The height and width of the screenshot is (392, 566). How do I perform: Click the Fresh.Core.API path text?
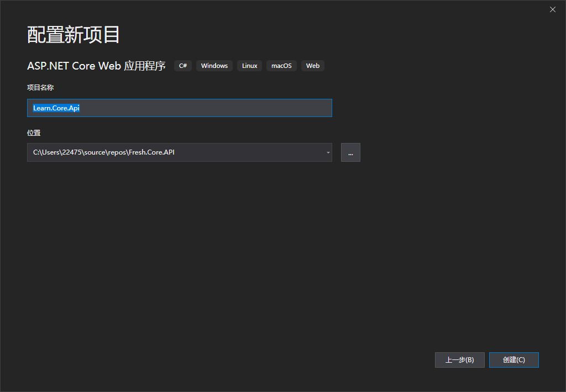click(x=103, y=152)
